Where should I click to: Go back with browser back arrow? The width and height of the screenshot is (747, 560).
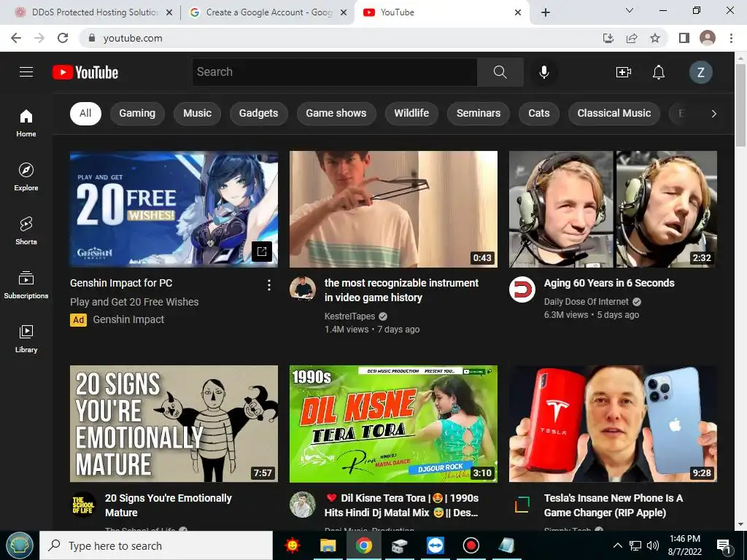click(x=16, y=38)
